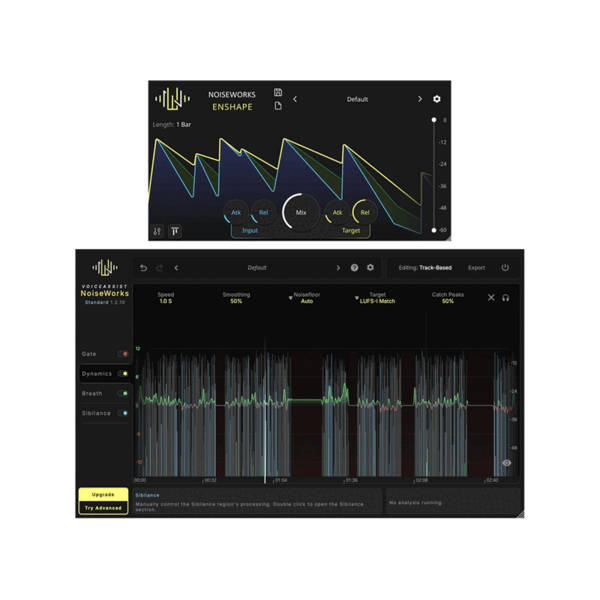Toggle the Breath switch
Image resolution: width=600 pixels, height=600 pixels.
click(x=123, y=393)
